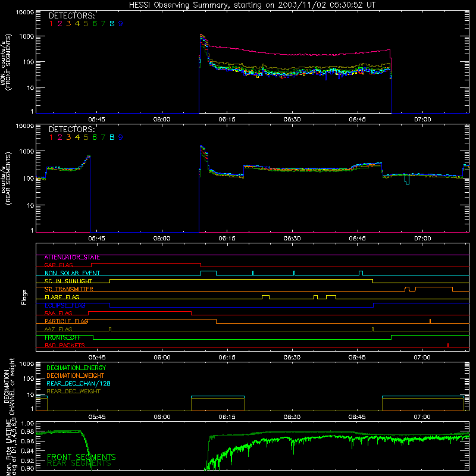Click FRONT SEGMENTS legend in livetime plot

[x=82, y=457]
